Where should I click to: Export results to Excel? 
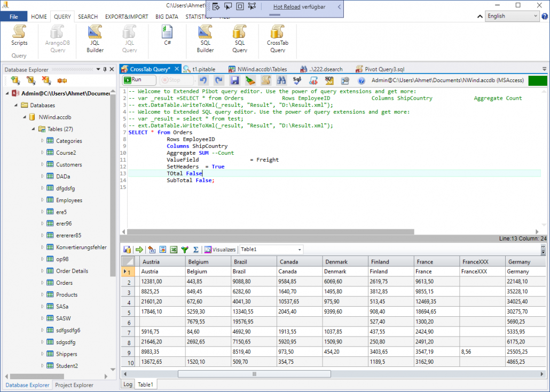coord(174,250)
